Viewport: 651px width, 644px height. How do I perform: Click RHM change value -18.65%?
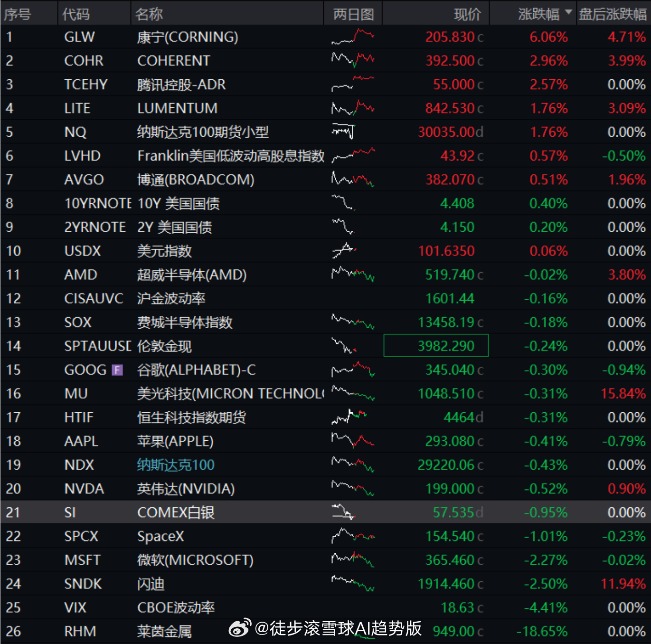coord(542,631)
